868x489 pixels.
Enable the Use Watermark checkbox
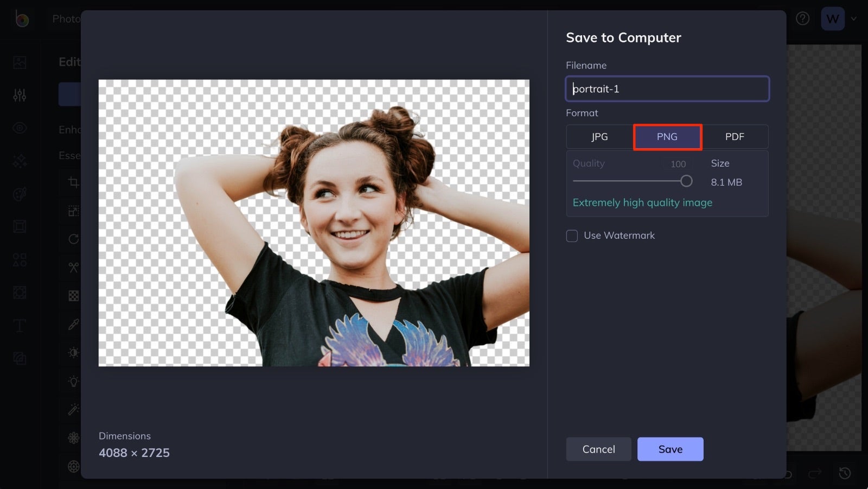(x=572, y=236)
